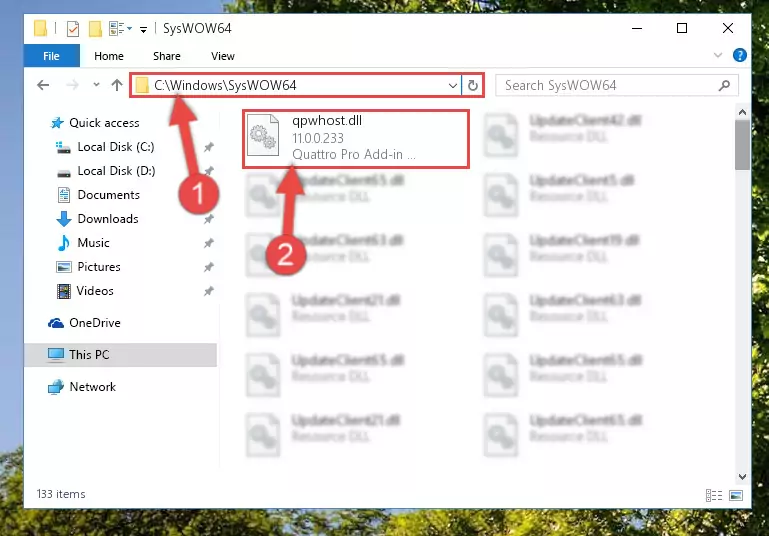
Task: Click the search magnifier icon
Action: 724,85
